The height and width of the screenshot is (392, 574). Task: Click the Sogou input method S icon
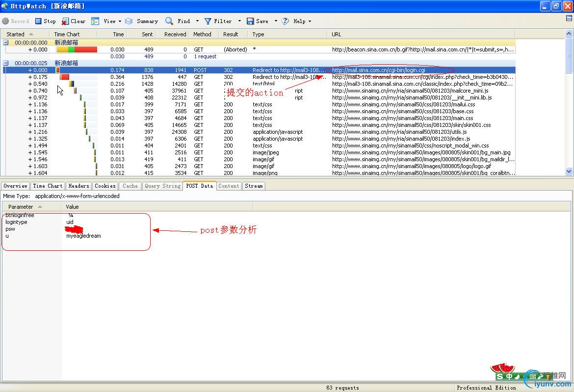point(500,376)
